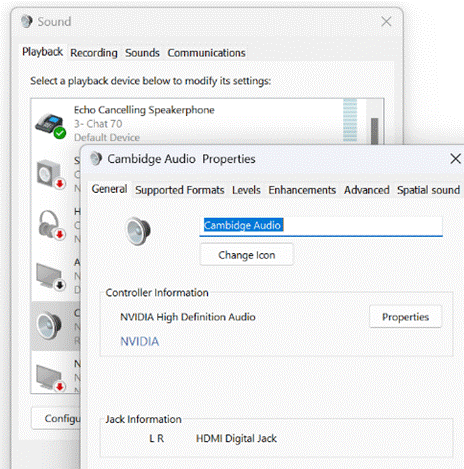Close the Cambidge Audio Properties dialog
This screenshot has width=464, height=469.
[455, 159]
